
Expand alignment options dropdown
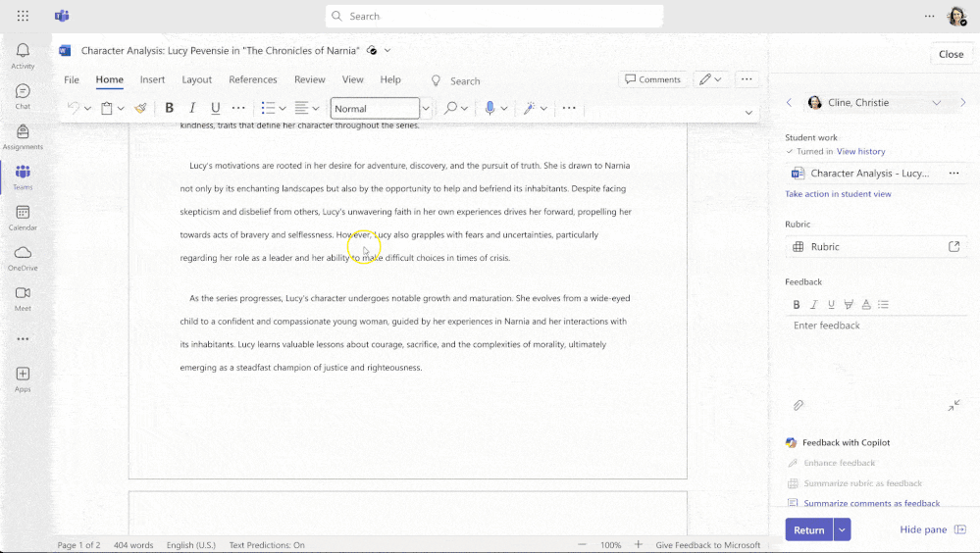[x=316, y=109]
